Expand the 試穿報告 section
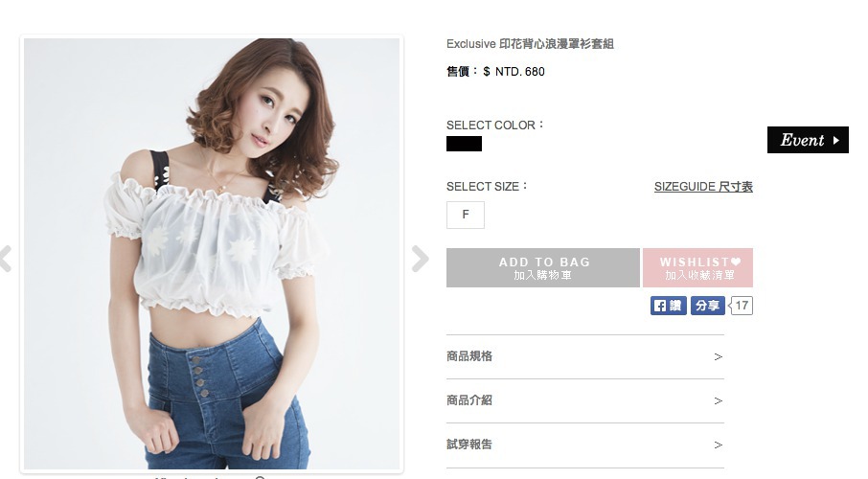Image resolution: width=868 pixels, height=479 pixels. point(469,445)
